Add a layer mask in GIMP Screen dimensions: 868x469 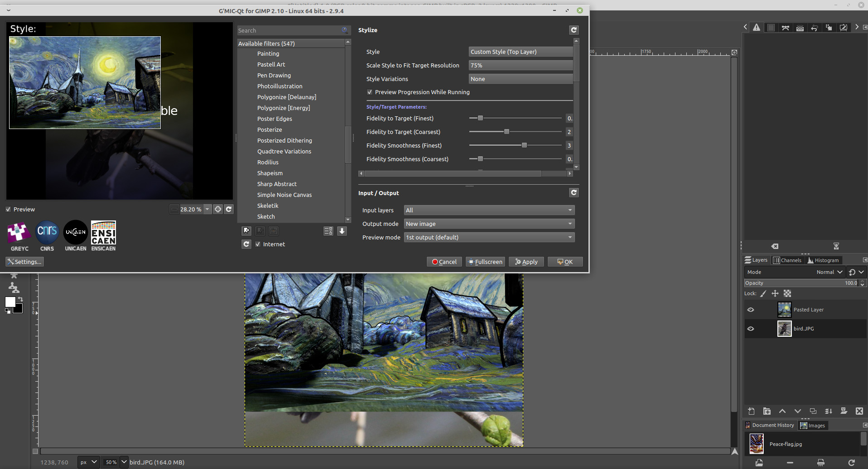click(x=844, y=411)
